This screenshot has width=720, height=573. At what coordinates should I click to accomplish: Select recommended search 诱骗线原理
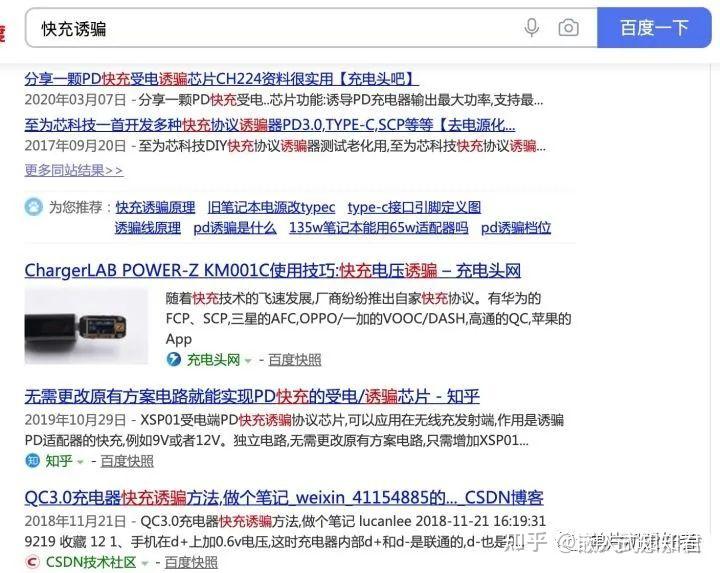[147, 228]
